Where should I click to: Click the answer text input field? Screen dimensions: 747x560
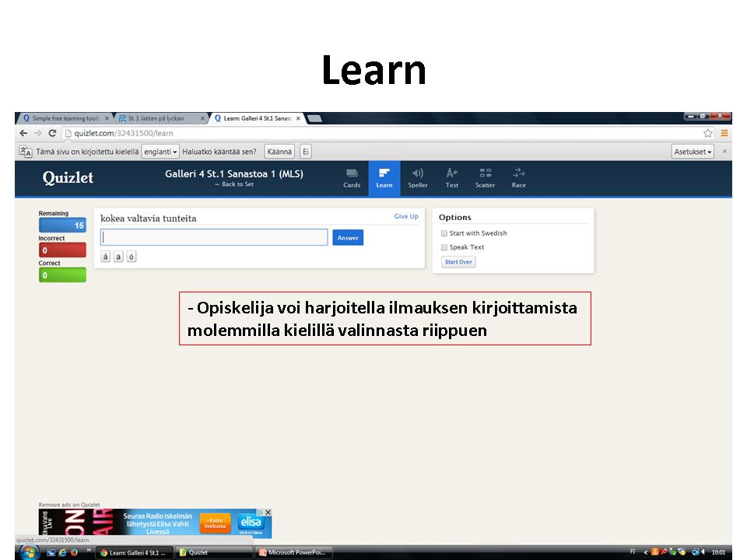[x=214, y=237]
